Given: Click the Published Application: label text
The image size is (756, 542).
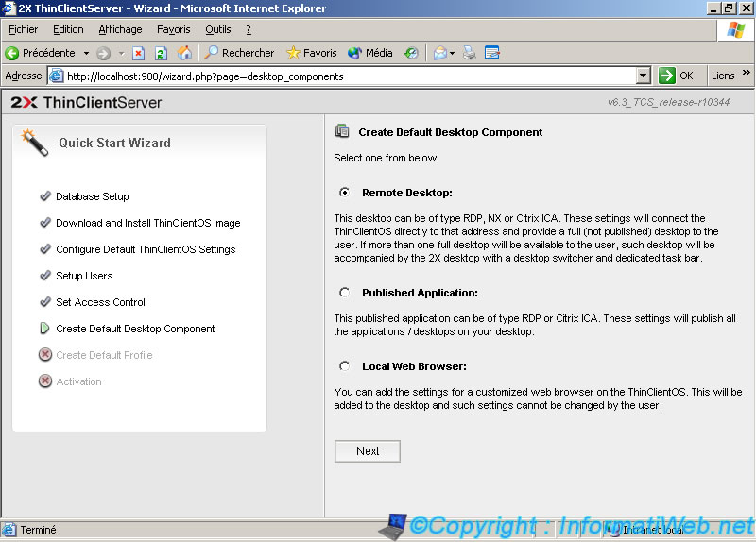Looking at the screenshot, I should pyautogui.click(x=420, y=293).
